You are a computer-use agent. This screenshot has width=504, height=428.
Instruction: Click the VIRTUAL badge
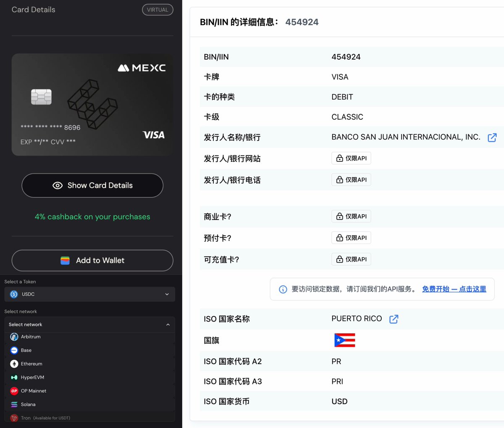tap(157, 10)
